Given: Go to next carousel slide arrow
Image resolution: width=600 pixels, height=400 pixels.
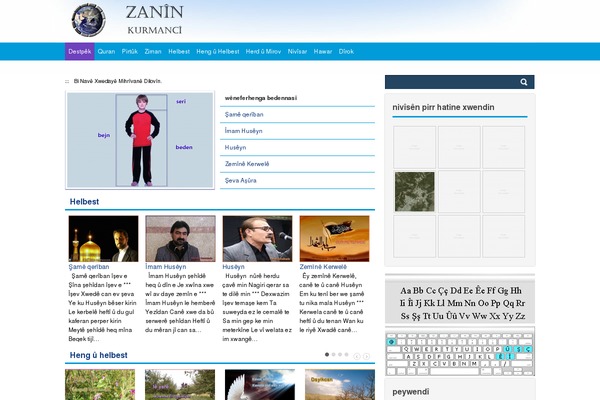Looking at the screenshot, I should [366, 356].
